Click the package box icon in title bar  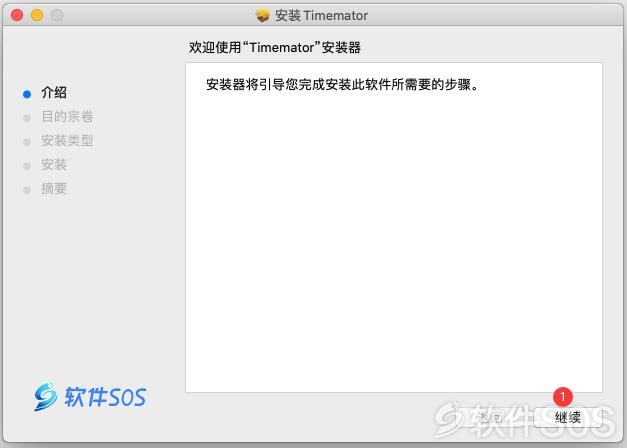(262, 15)
